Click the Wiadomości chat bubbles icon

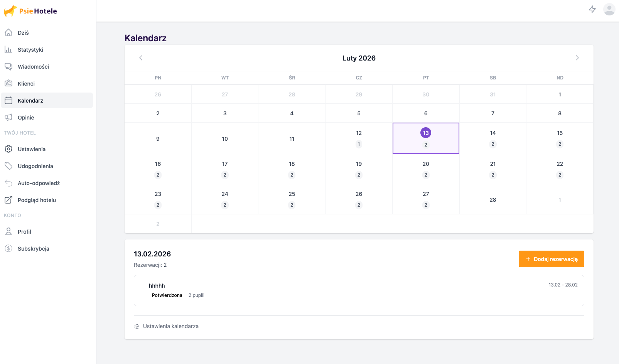tap(8, 67)
